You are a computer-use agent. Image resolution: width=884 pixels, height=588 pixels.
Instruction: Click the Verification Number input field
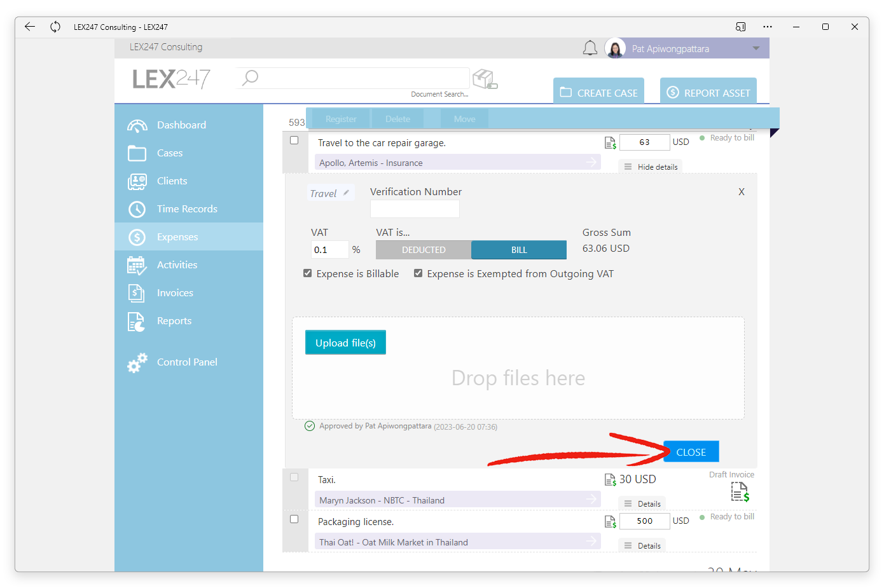(x=415, y=209)
